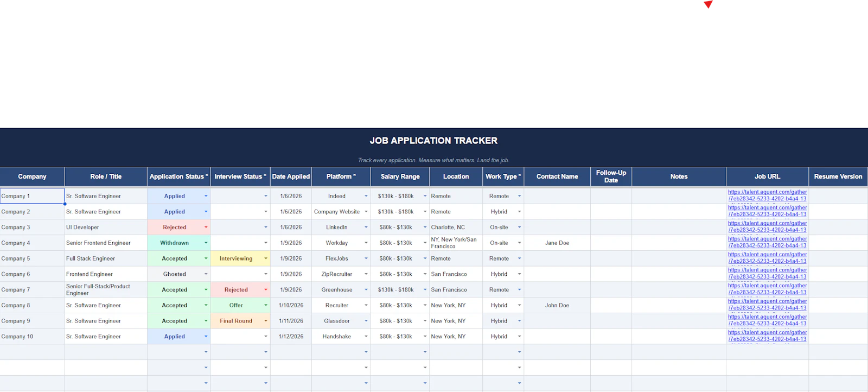The width and height of the screenshot is (868, 392).
Task: Select the Contact Name column header
Action: click(557, 176)
